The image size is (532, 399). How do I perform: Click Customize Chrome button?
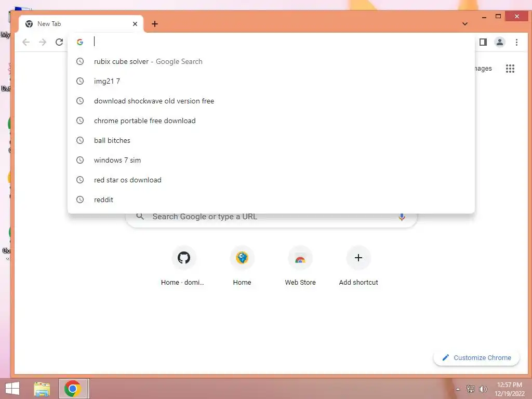(x=476, y=357)
